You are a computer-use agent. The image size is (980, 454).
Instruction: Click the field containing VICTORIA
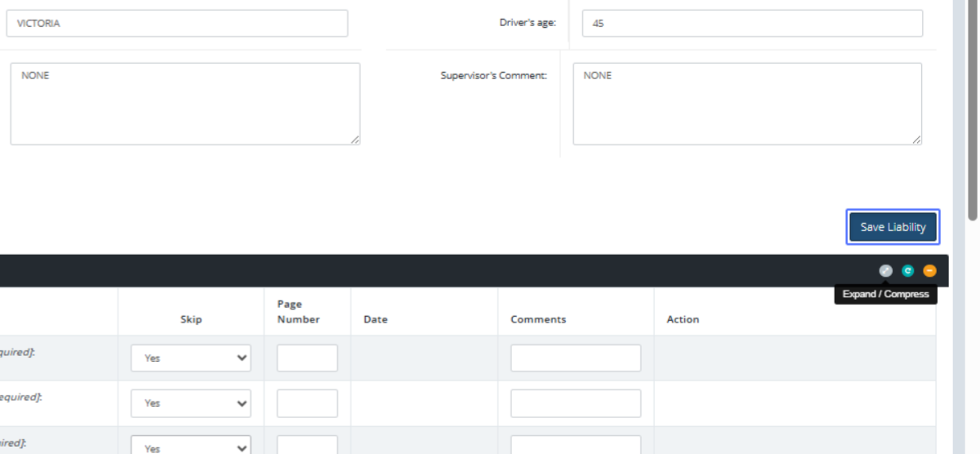pos(176,24)
